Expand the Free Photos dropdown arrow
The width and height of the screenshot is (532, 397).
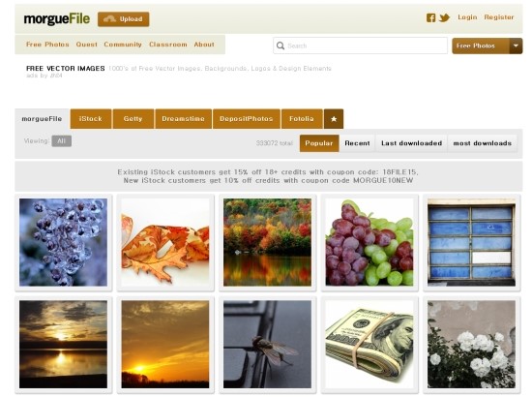pyautogui.click(x=516, y=46)
